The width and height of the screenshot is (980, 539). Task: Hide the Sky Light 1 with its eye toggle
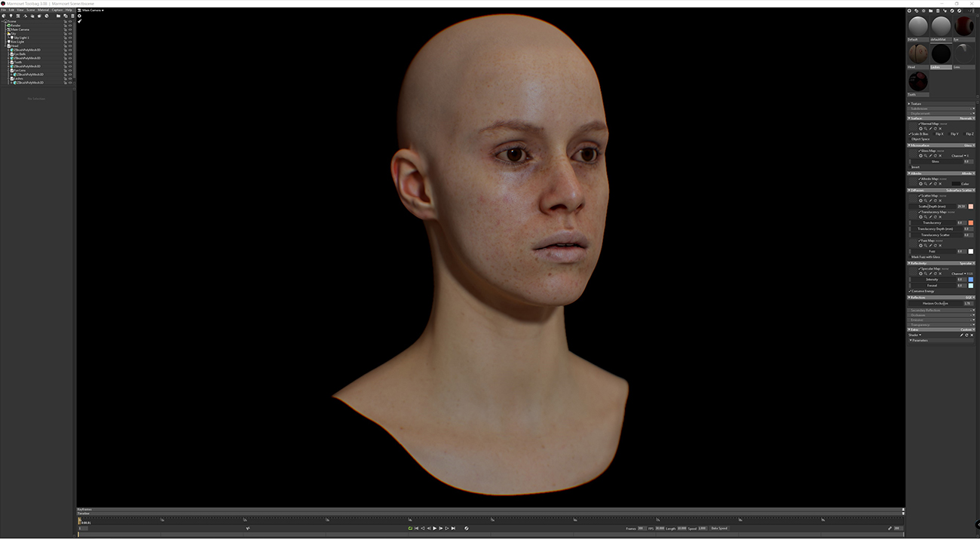70,38
